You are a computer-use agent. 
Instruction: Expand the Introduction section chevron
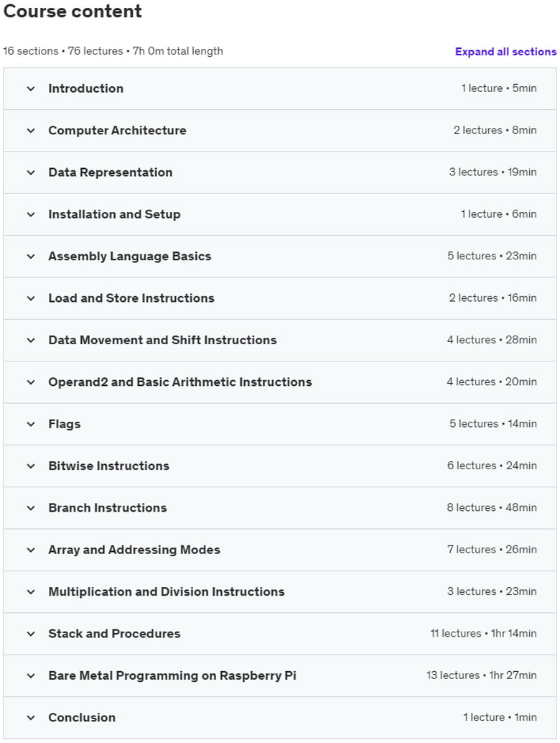tap(31, 88)
